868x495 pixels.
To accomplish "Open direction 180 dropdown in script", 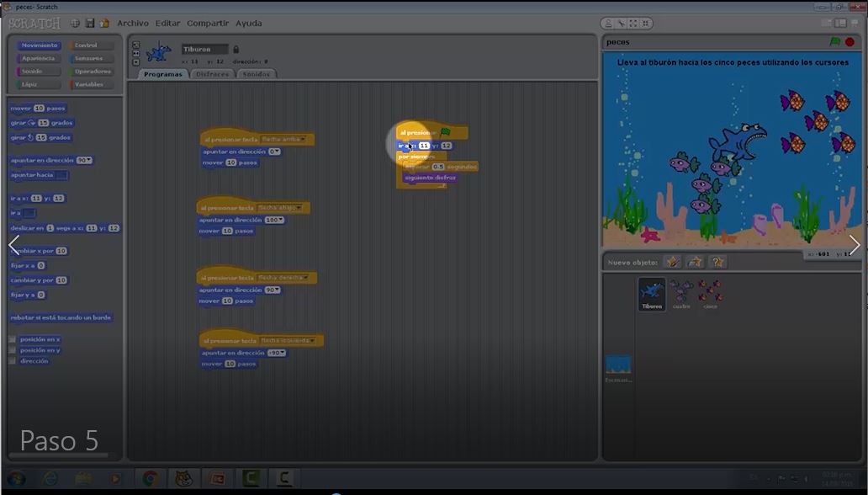I will (x=274, y=220).
